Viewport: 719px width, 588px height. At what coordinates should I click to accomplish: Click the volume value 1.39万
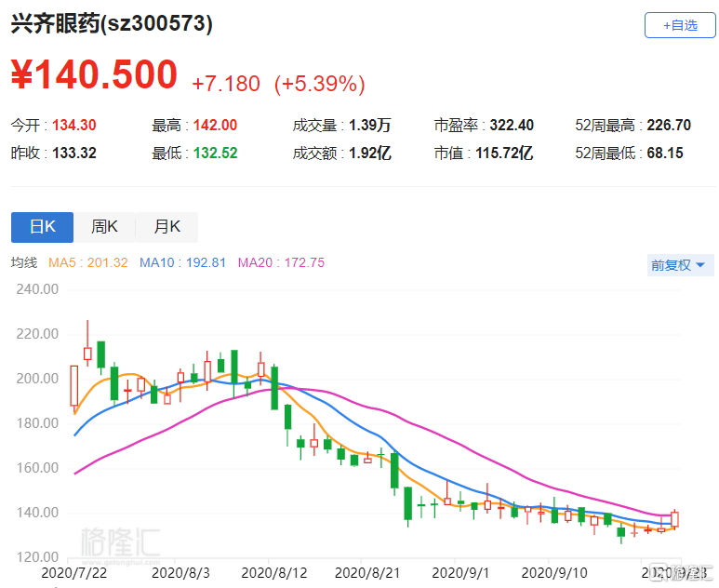369,125
